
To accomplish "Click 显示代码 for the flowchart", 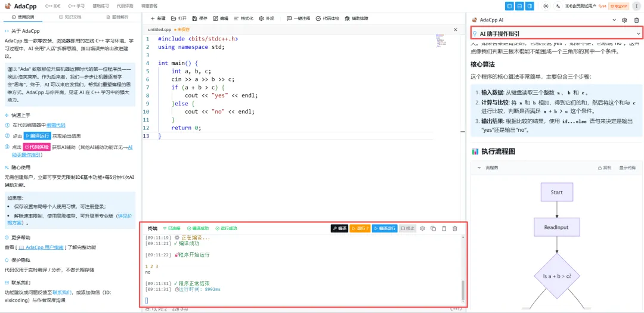I will tap(627, 168).
